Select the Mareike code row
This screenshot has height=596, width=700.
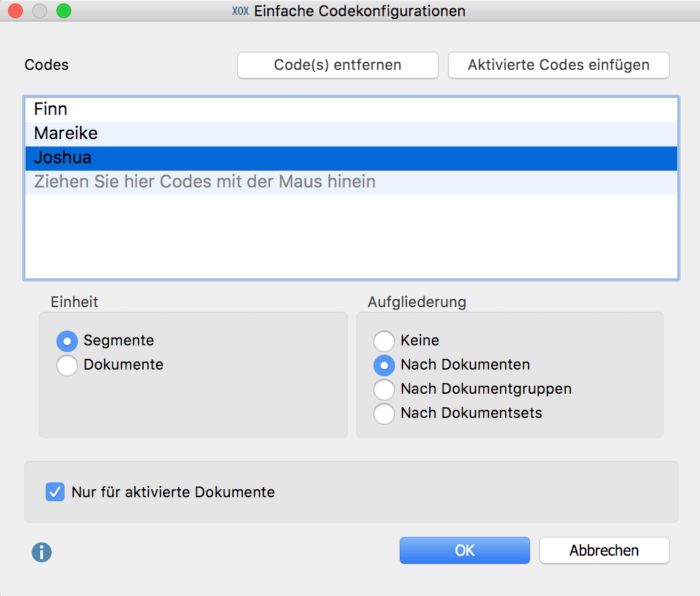click(x=351, y=134)
